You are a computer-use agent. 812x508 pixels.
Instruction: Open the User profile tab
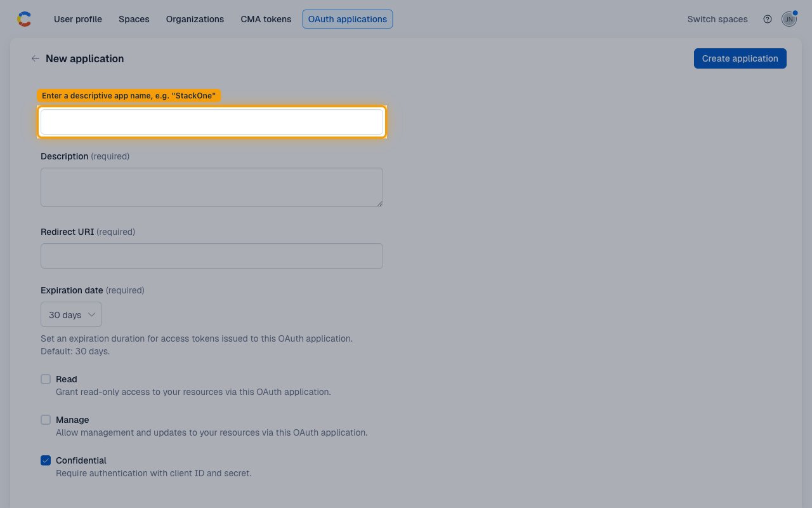click(78, 19)
